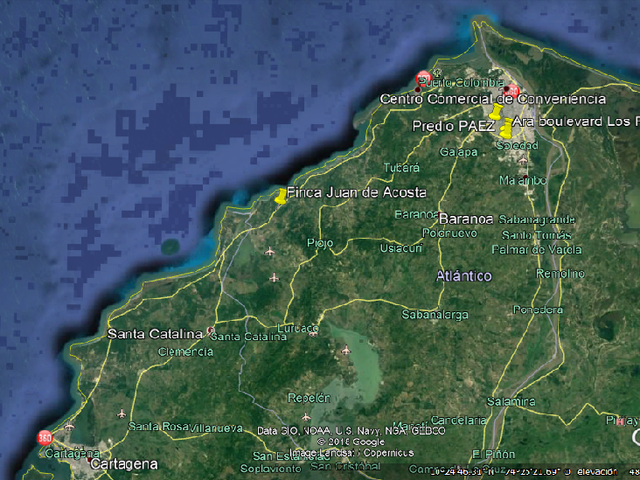The height and width of the screenshot is (480, 640).
Task: Click the Finca Juan de Acosta label text
Action: (x=357, y=192)
